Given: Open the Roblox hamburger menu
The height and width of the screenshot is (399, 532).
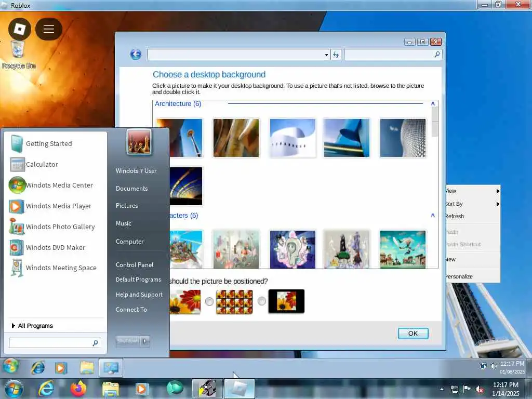Looking at the screenshot, I should pos(48,29).
